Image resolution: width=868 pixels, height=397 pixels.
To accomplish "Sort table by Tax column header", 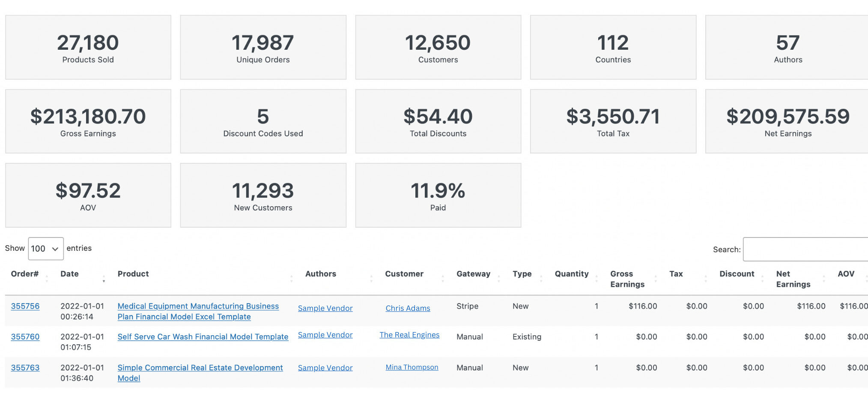I will point(676,274).
